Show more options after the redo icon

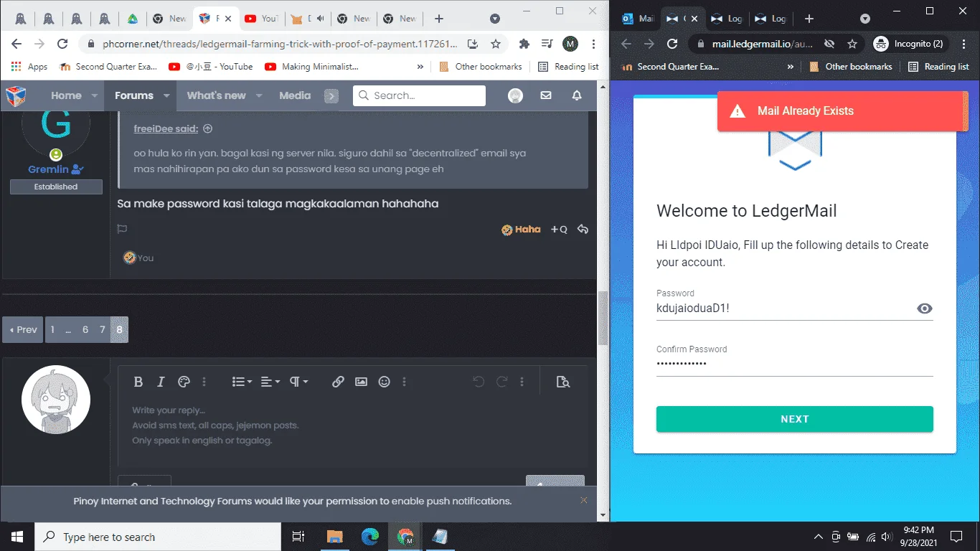click(x=522, y=382)
